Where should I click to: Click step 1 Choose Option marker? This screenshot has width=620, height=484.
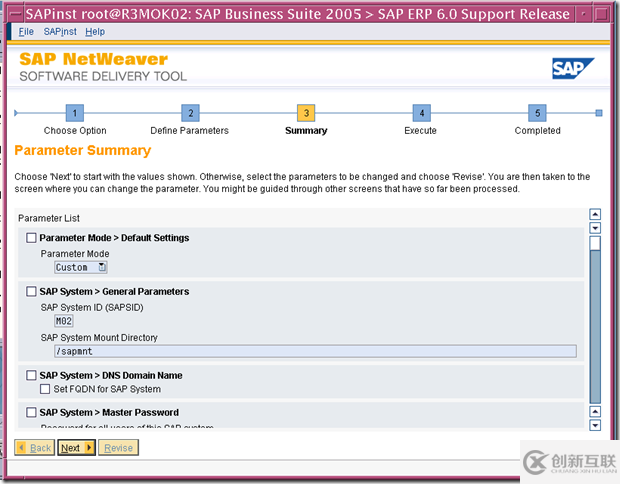pos(75,113)
